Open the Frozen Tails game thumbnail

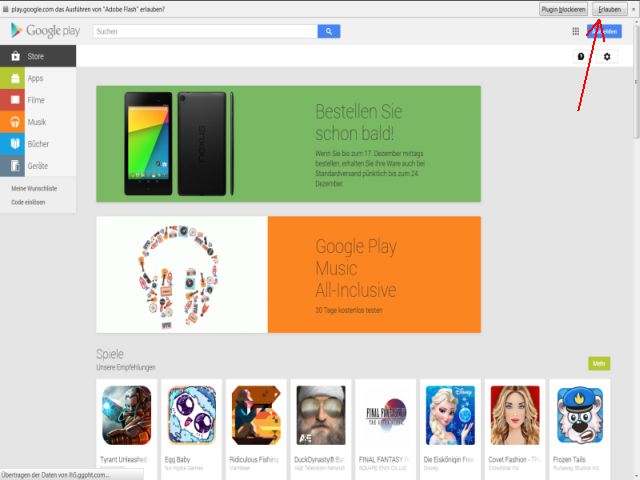[x=580, y=415]
